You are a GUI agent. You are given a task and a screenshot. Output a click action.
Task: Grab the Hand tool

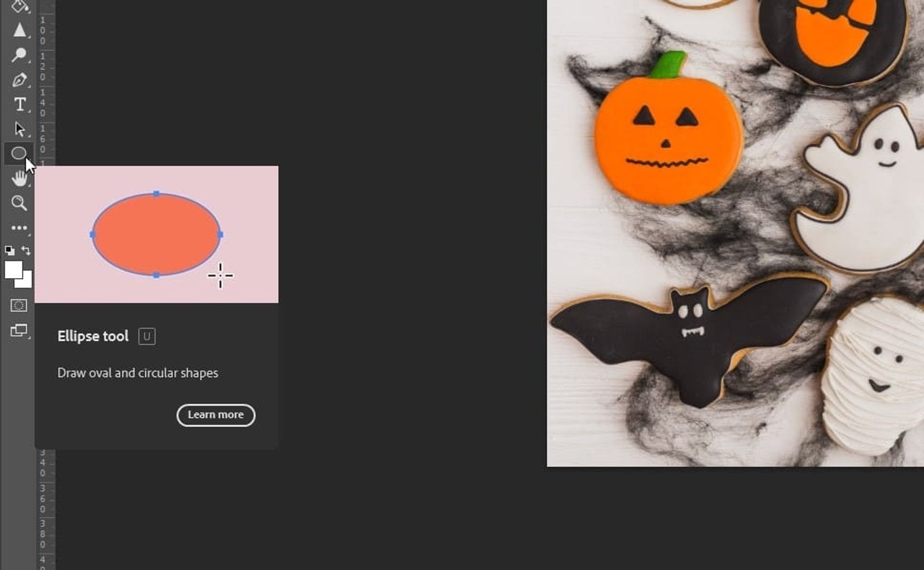pyautogui.click(x=19, y=179)
